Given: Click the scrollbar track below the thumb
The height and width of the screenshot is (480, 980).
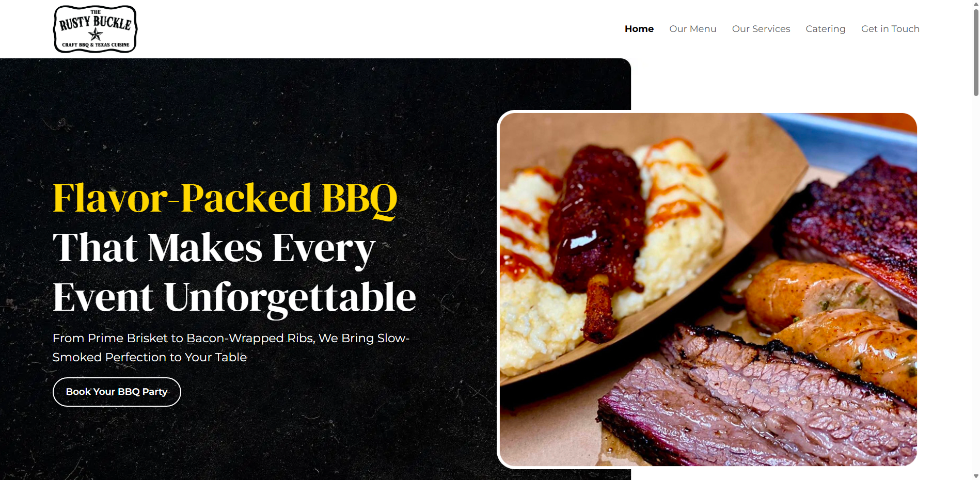Looking at the screenshot, I should point(975,284).
